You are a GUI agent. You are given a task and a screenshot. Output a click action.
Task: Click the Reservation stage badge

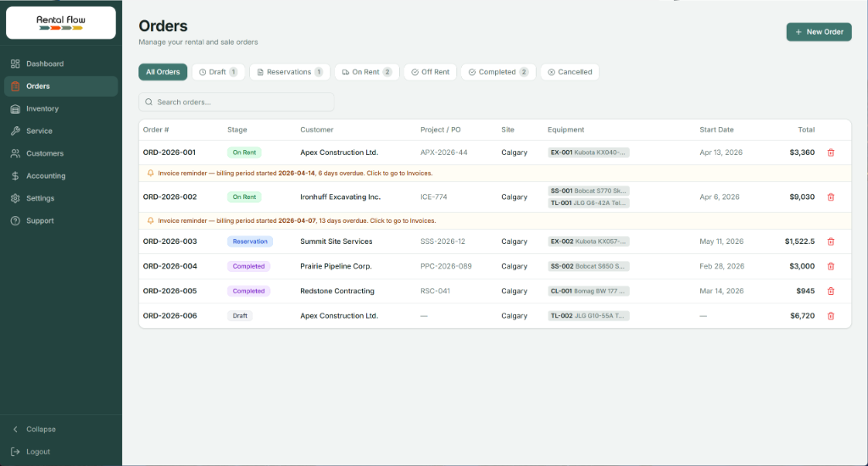pos(250,241)
